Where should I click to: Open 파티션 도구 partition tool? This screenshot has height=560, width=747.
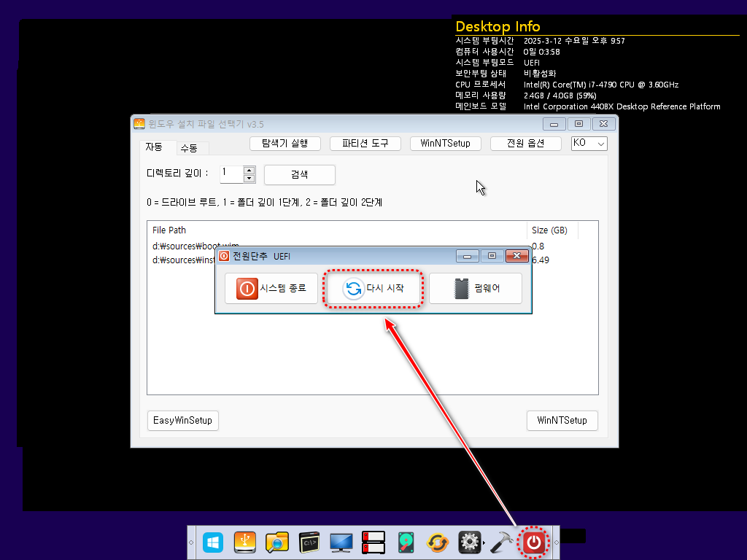pos(365,144)
